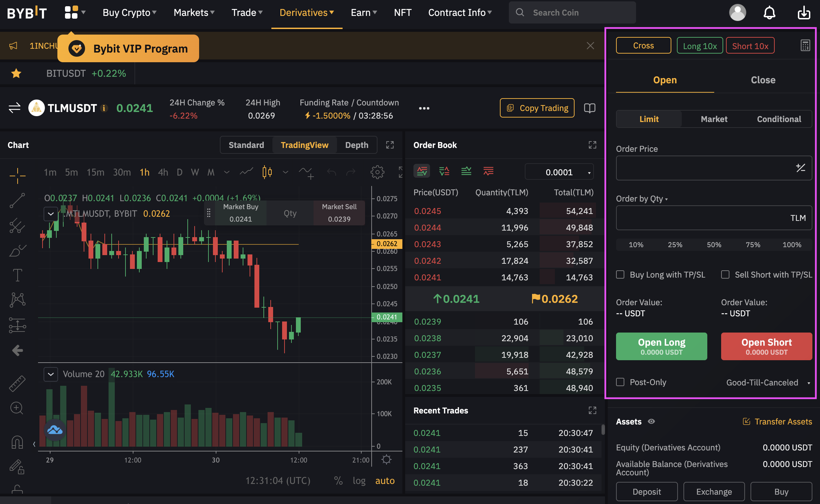Toggle auto scale on chart
This screenshot has height=504, width=820.
[385, 480]
